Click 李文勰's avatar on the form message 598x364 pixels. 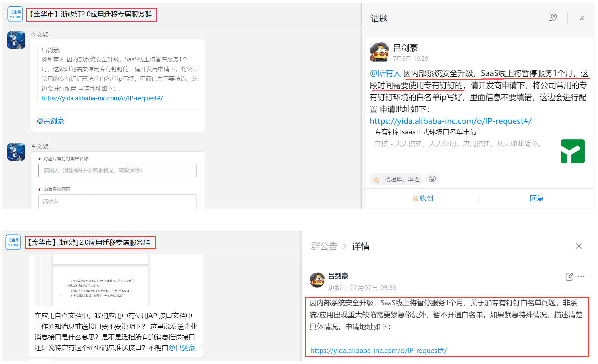[x=16, y=152]
